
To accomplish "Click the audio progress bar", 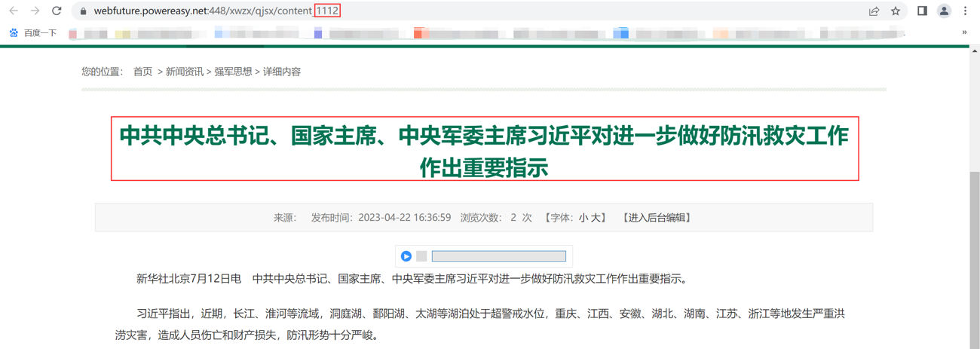I will click(x=498, y=256).
